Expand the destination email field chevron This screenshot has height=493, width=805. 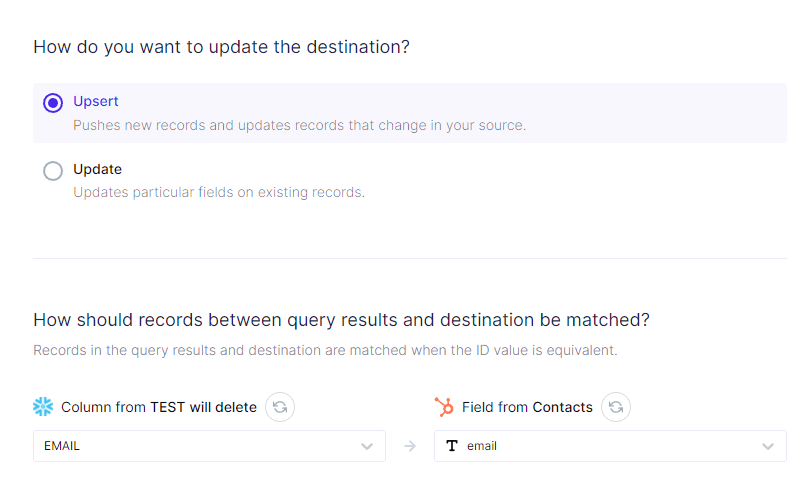[x=768, y=446]
